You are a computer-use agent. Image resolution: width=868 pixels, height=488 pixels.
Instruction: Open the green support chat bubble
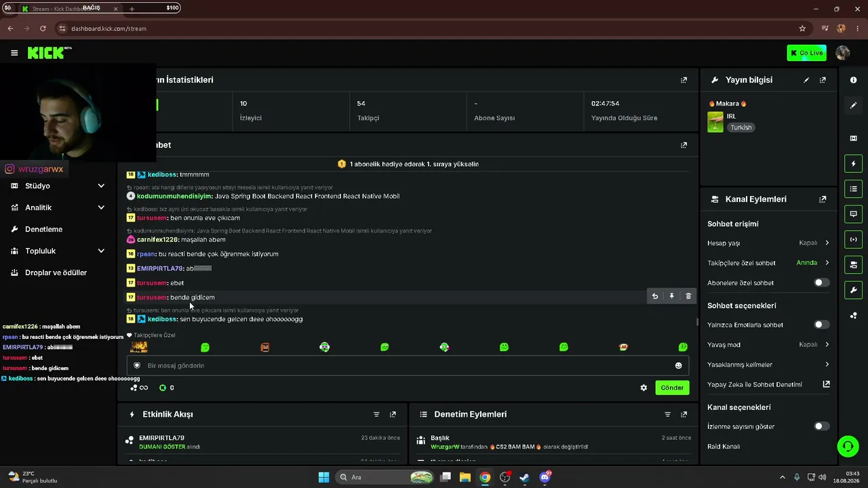[x=847, y=446]
